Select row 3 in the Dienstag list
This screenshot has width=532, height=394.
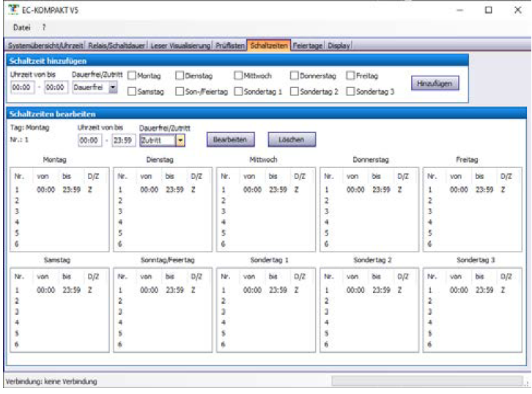coord(163,211)
